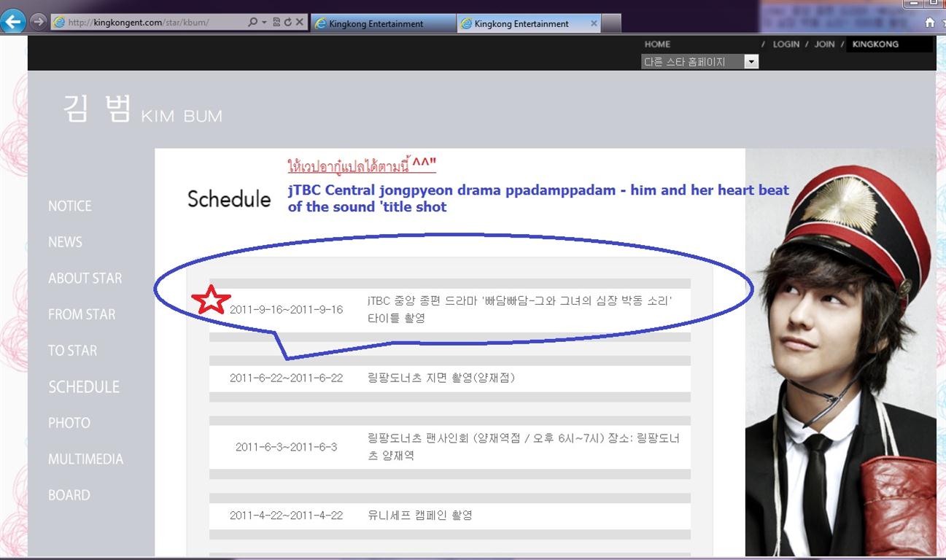Click the HOME link in the site header
The height and width of the screenshot is (560, 946).
(657, 44)
